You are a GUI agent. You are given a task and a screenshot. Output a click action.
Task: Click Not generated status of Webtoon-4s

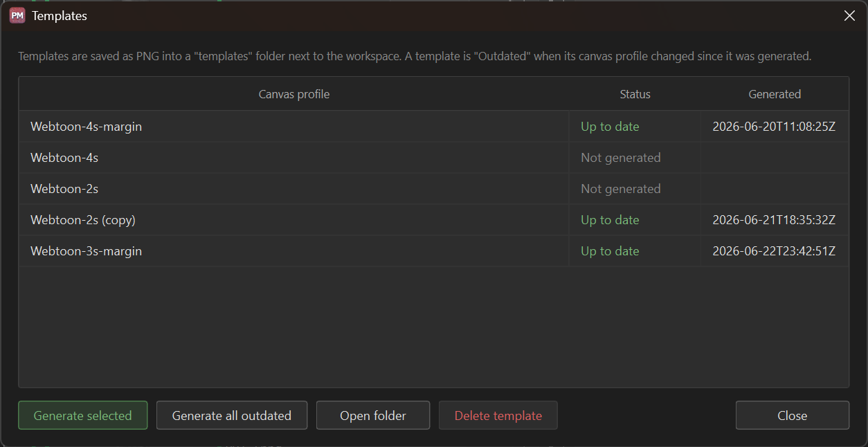[621, 158]
